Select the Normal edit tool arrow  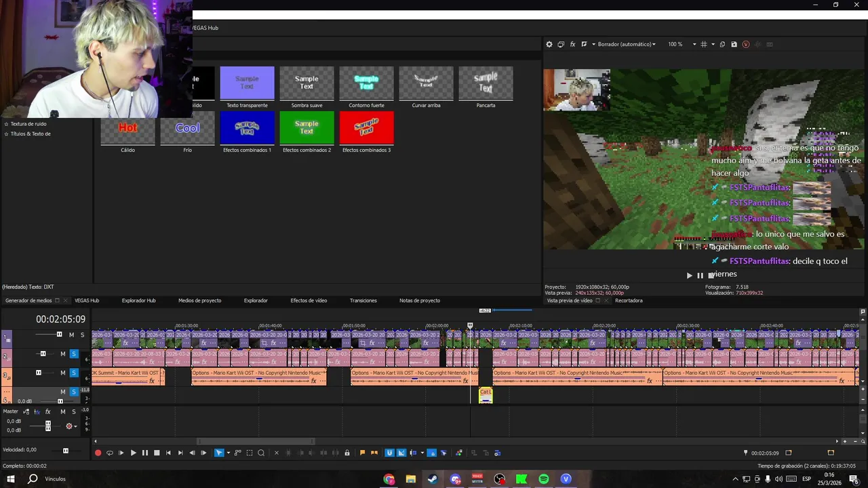tap(219, 453)
